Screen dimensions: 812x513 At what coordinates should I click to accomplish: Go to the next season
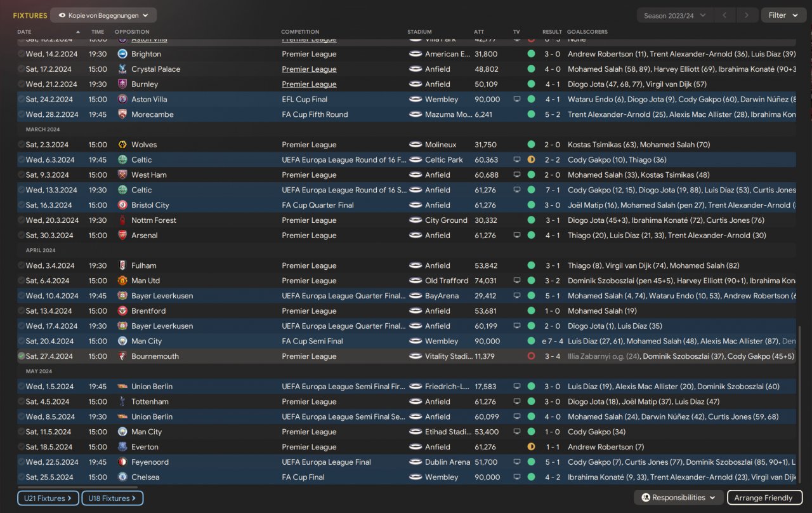click(747, 15)
